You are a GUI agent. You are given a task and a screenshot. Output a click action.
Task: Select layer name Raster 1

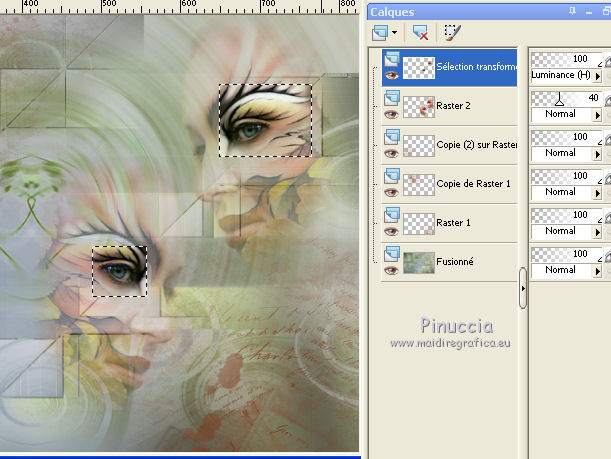(x=453, y=222)
